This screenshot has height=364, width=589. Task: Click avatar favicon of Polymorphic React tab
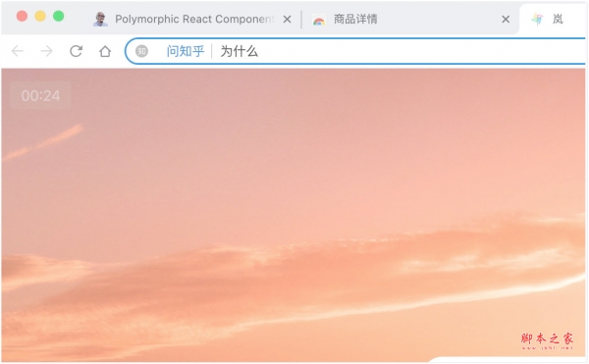pyautogui.click(x=100, y=20)
